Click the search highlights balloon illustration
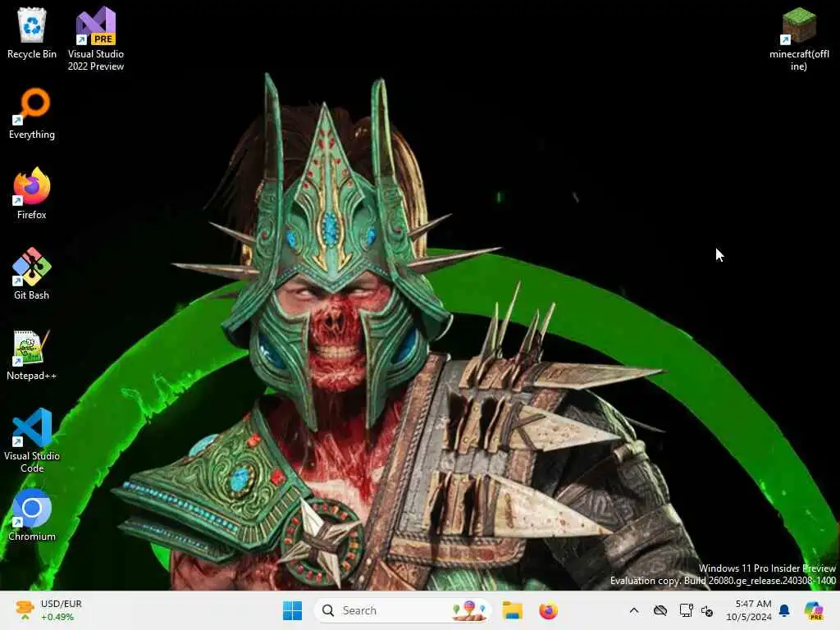Image resolution: width=840 pixels, height=630 pixels. click(x=469, y=610)
